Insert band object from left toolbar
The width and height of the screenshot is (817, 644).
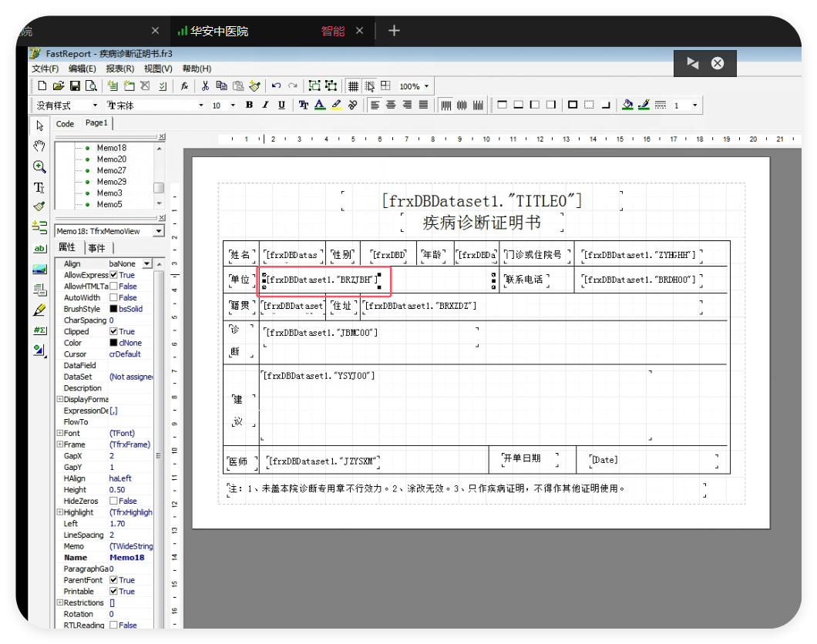(39, 227)
